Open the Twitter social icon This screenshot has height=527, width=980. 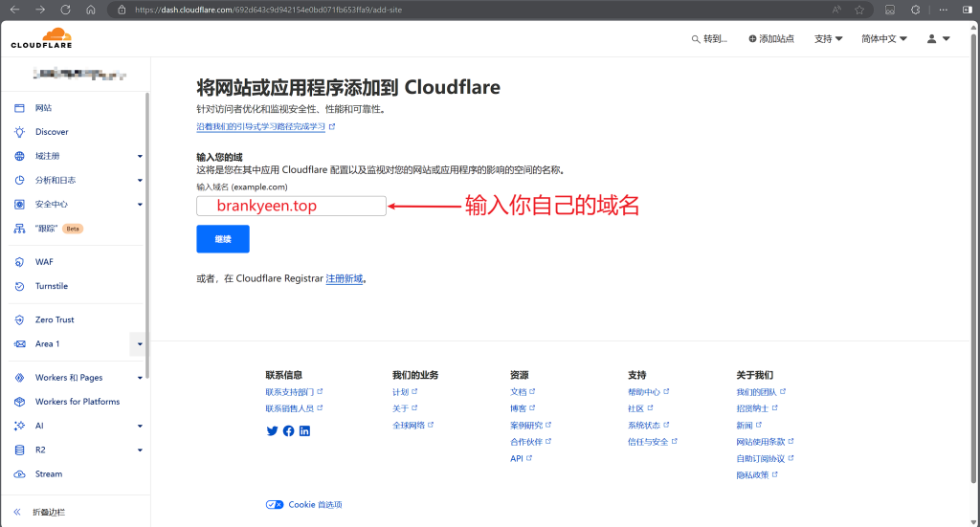point(272,431)
